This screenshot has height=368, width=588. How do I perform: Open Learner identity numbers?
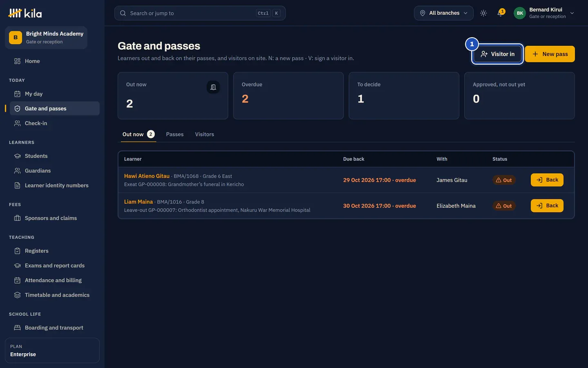(55, 185)
